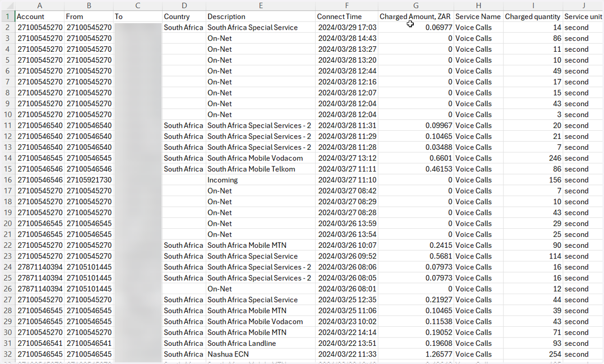
Task: Select connect time 2024/03/28 14:43
Action: click(x=346, y=38)
